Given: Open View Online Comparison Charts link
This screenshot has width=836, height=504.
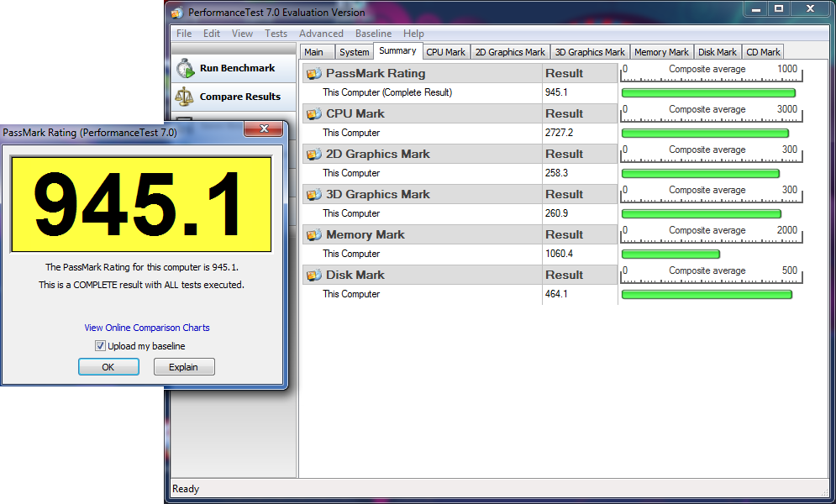Looking at the screenshot, I should click(147, 328).
